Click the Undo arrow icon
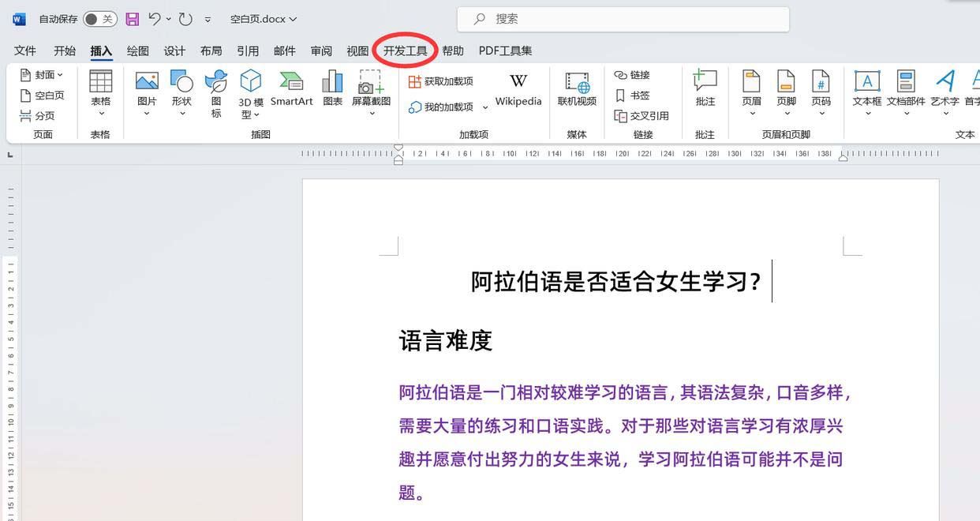Viewport: 980px width, 521px height. [x=155, y=19]
